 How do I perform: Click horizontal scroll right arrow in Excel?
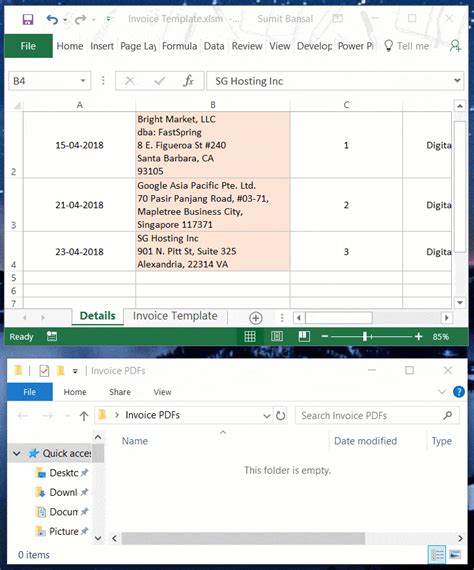446,318
